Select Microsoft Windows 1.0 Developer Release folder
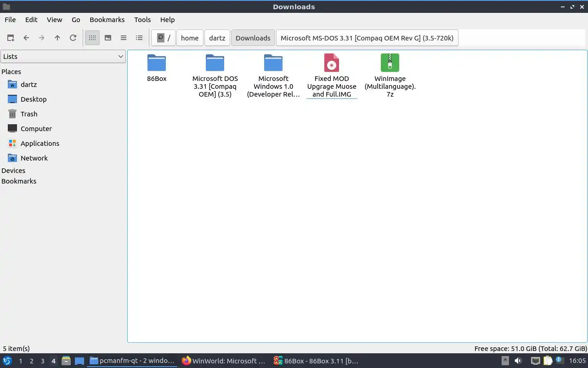 (273, 76)
